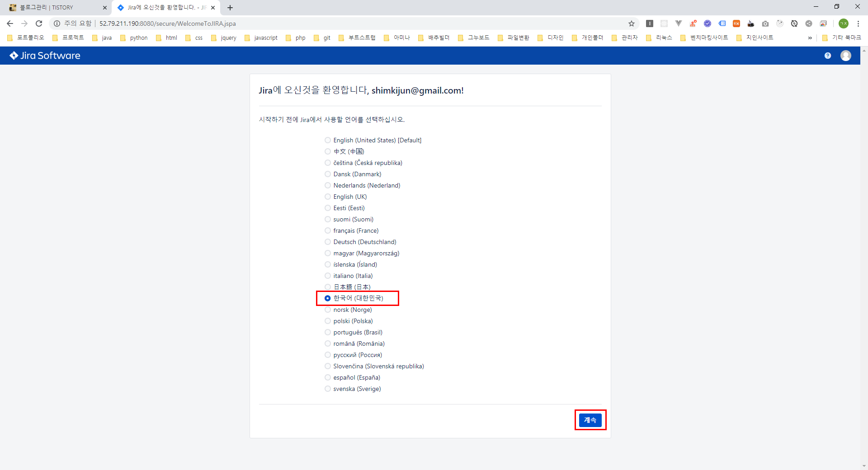Screen dimensions: 868x470
Task: Open the user profile avatar in Jira header
Action: point(845,56)
